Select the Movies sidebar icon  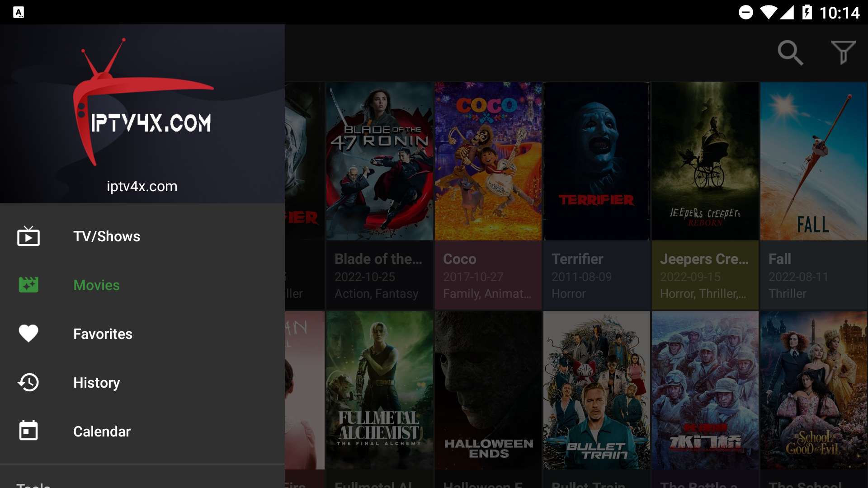pyautogui.click(x=28, y=285)
